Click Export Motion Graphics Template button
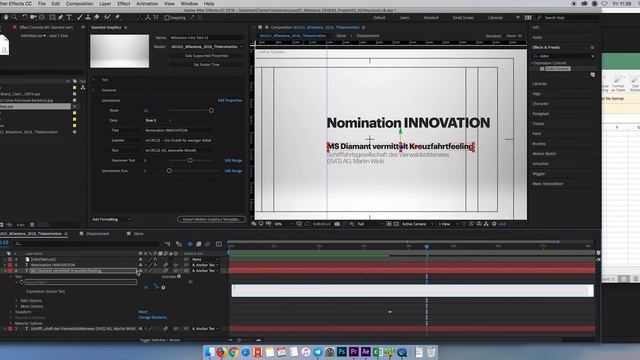 [211, 219]
